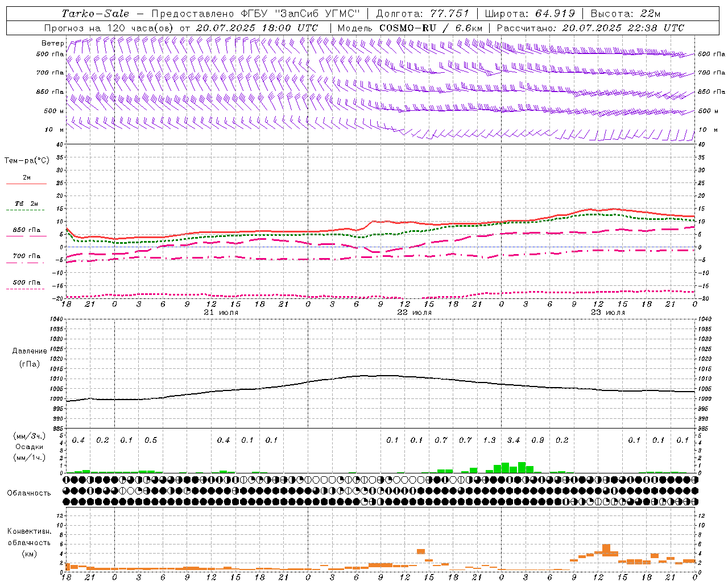The image size is (728, 582).
Task: Click the 'Рассчитано: 20.07.2025 22:38 UTC' text
Action: coord(590,28)
